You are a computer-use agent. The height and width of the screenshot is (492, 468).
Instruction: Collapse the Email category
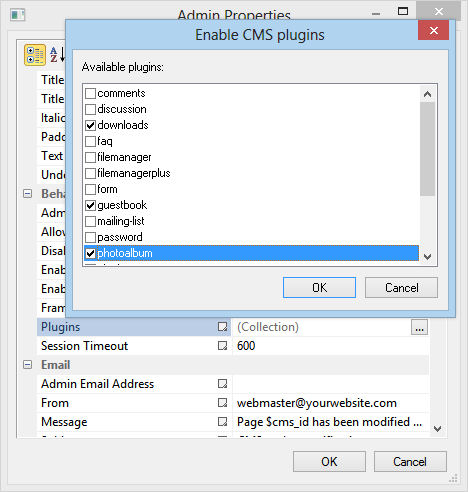(28, 365)
